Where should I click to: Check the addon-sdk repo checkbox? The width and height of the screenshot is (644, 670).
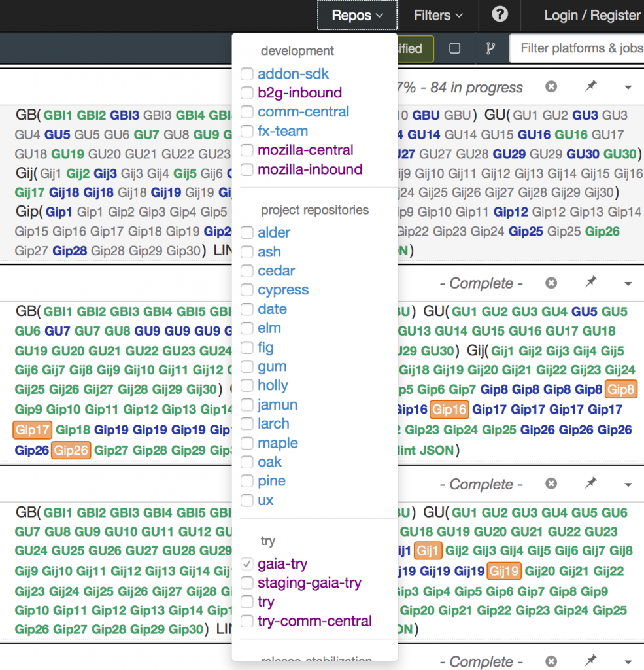[247, 74]
